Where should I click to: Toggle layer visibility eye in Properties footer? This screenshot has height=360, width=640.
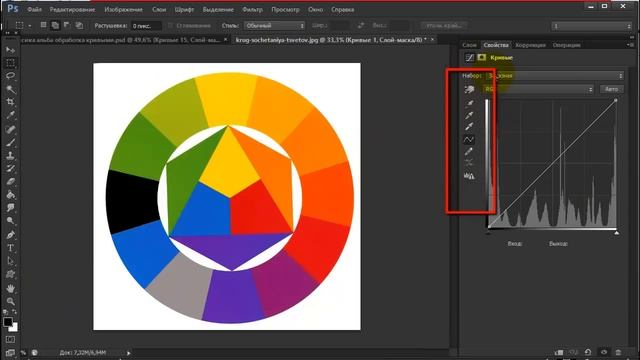coord(604,352)
